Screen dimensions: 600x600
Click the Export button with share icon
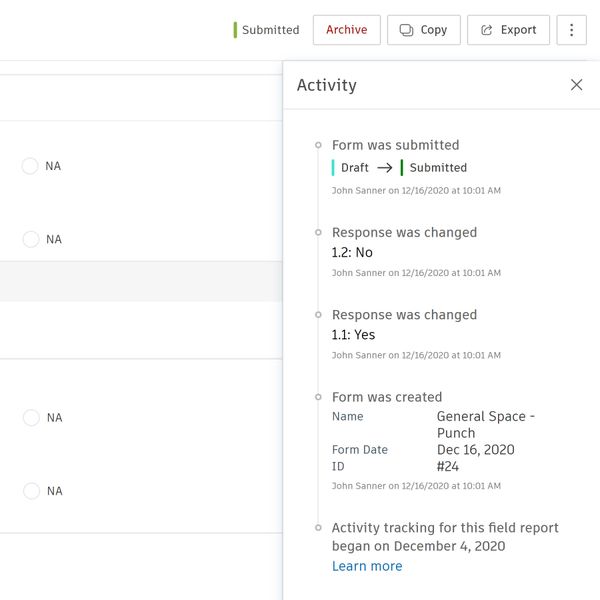click(508, 30)
